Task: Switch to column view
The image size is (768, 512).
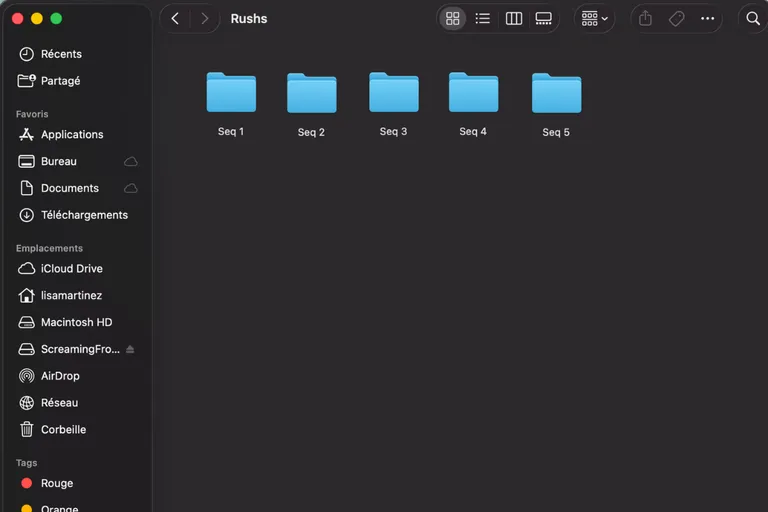Action: (x=513, y=19)
